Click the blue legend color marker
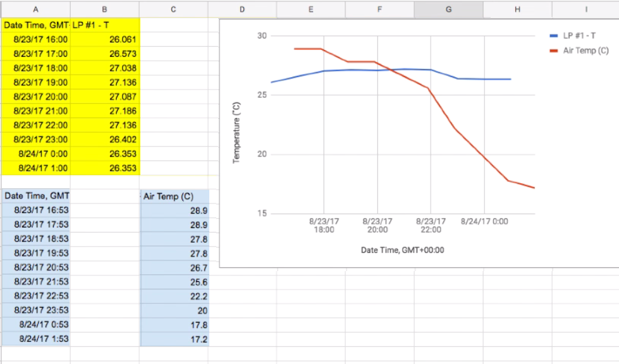The width and height of the screenshot is (619, 364). coord(554,37)
